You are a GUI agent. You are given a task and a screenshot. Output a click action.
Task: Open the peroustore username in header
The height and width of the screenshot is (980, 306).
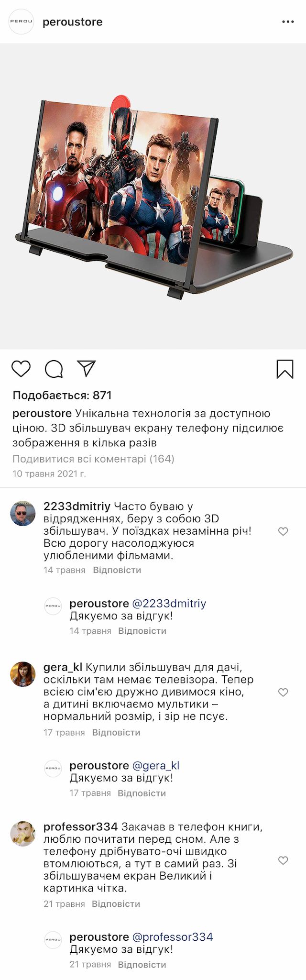pyautogui.click(x=73, y=22)
